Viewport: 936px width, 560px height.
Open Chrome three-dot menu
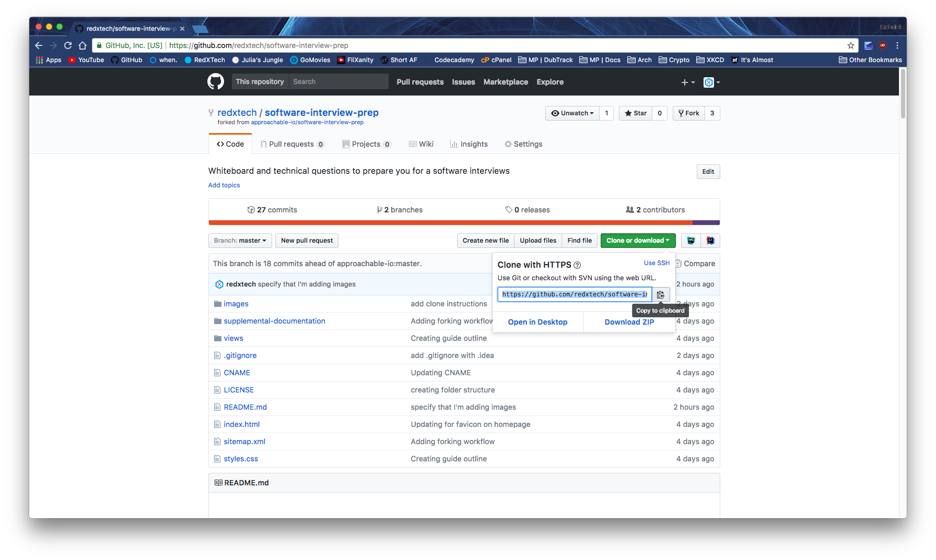click(897, 45)
